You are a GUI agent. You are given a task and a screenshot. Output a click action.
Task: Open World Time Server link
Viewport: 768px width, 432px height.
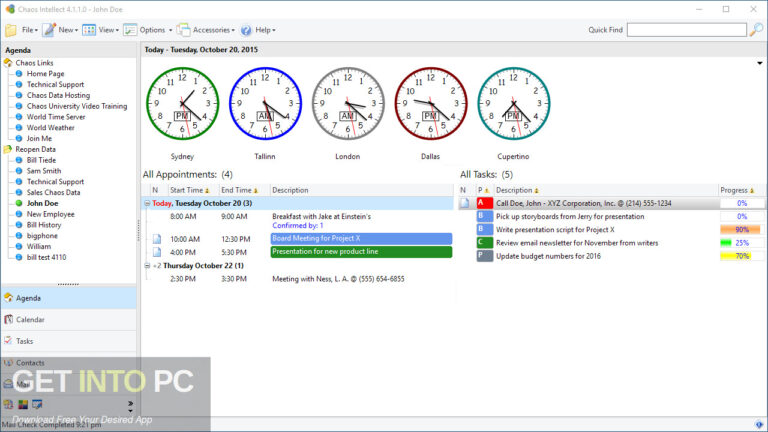56,117
